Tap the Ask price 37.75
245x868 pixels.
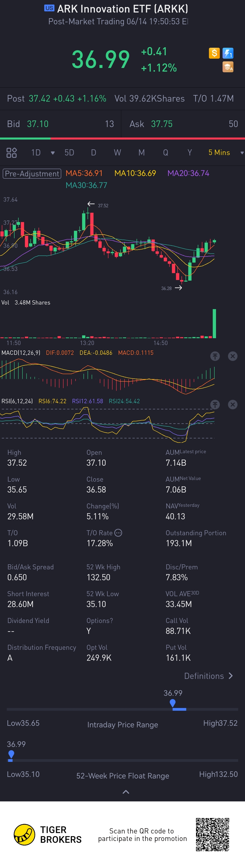point(162,124)
